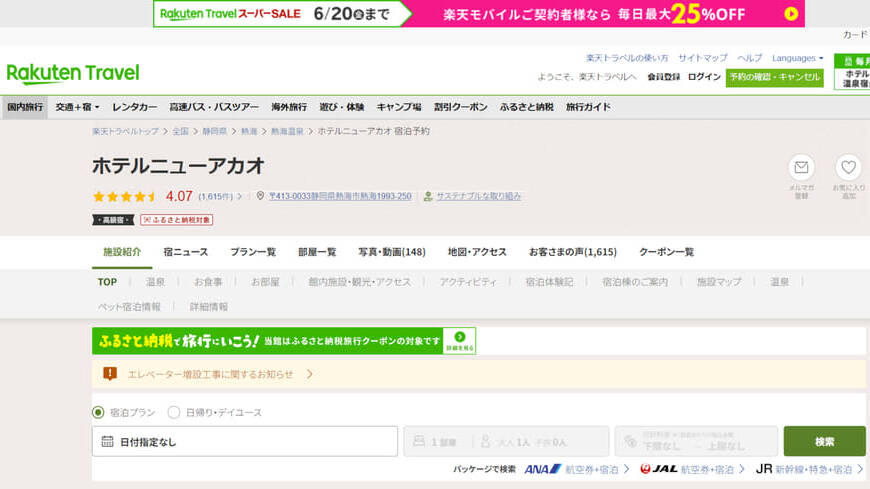Open the Languages dropdown
The height and width of the screenshot is (489, 870).
[x=797, y=58]
